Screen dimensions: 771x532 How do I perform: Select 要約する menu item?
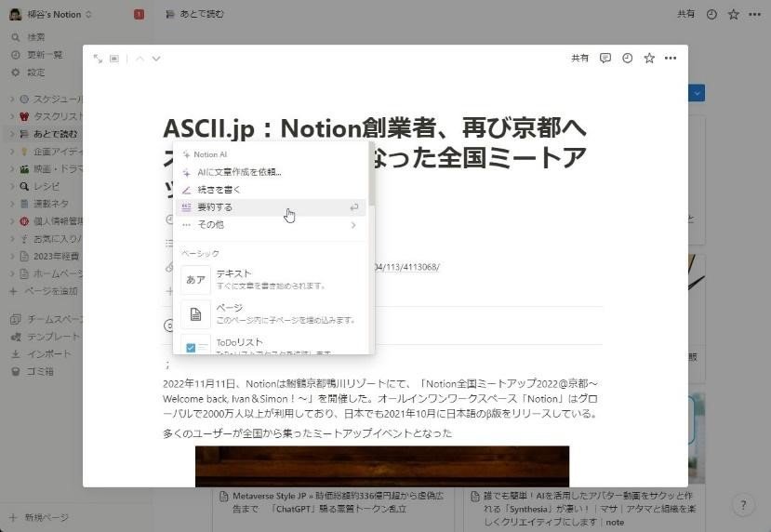271,207
